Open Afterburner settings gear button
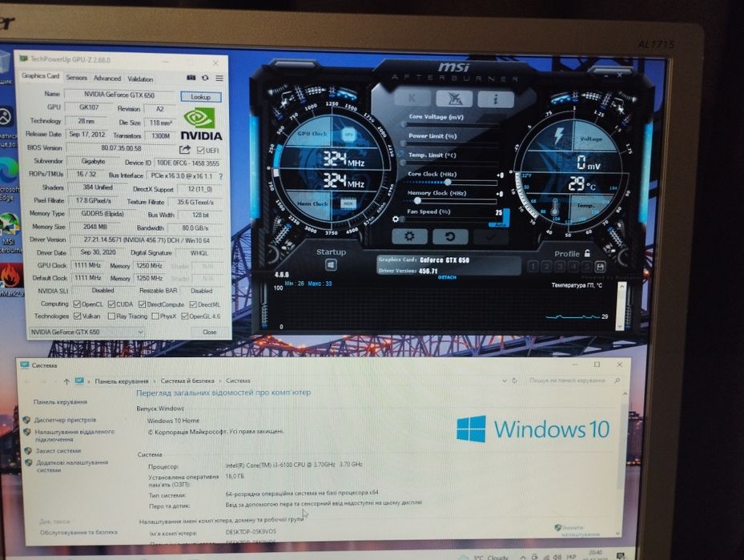This screenshot has height=560, width=744. pyautogui.click(x=409, y=236)
